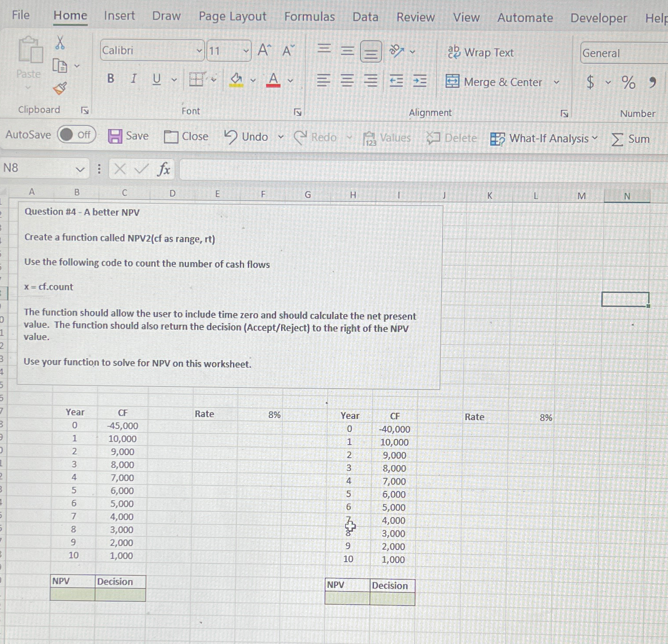Open the text Orientation tool

click(397, 51)
